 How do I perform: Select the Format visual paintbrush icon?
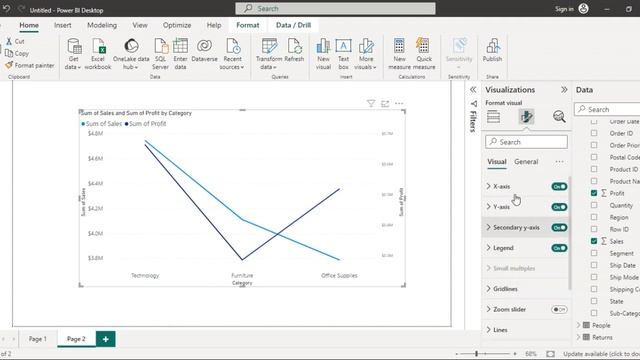[526, 117]
